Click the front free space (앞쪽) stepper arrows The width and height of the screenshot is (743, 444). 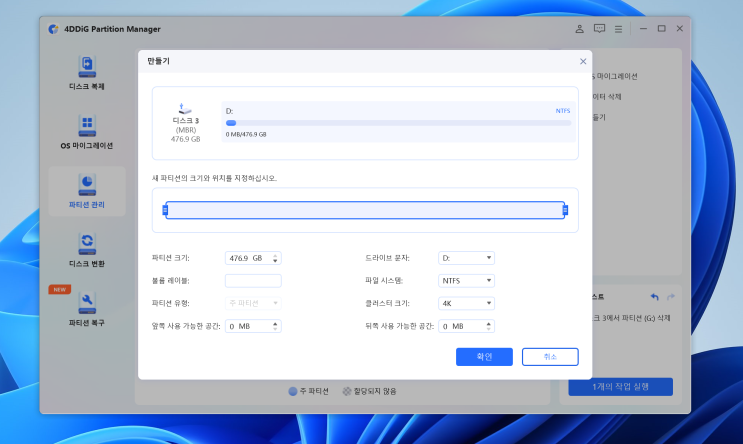(275, 326)
